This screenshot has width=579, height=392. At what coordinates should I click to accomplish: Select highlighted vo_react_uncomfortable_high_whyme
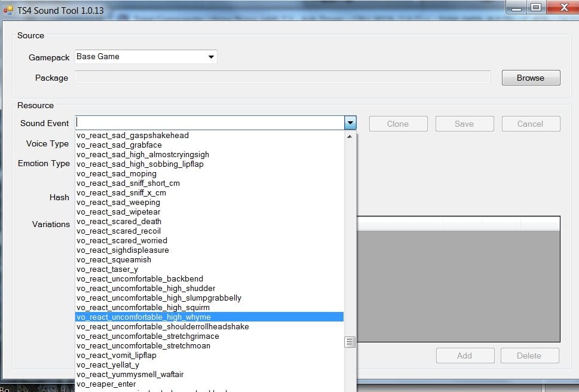[x=209, y=317]
